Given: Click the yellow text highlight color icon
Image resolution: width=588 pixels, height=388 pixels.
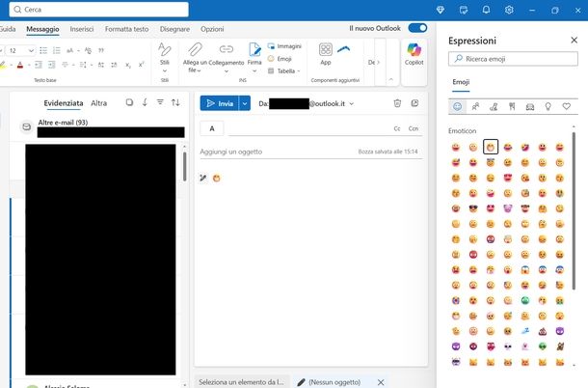Looking at the screenshot, I should (x=3, y=65).
